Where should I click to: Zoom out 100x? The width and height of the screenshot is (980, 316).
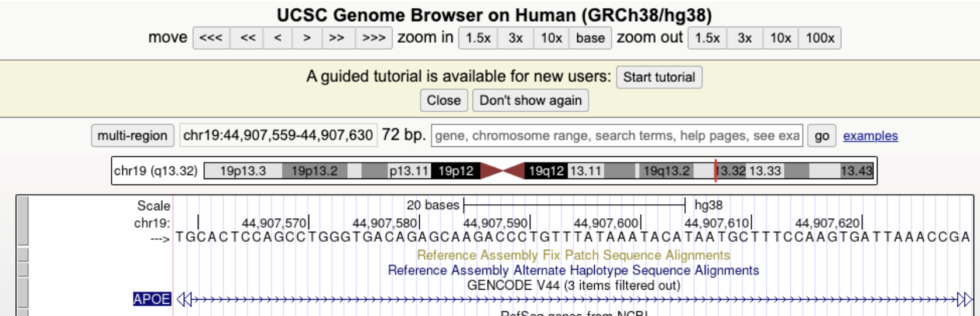[x=820, y=38]
